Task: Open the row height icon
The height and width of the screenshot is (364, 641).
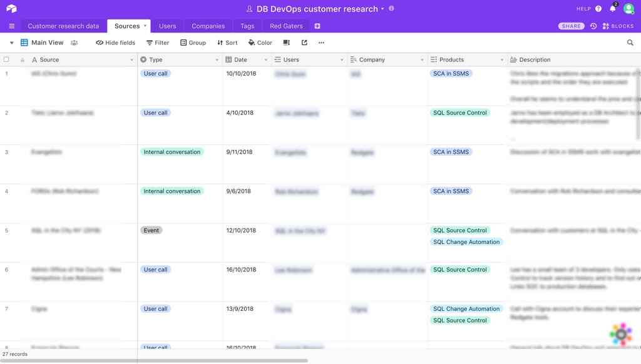Action: [x=287, y=43]
